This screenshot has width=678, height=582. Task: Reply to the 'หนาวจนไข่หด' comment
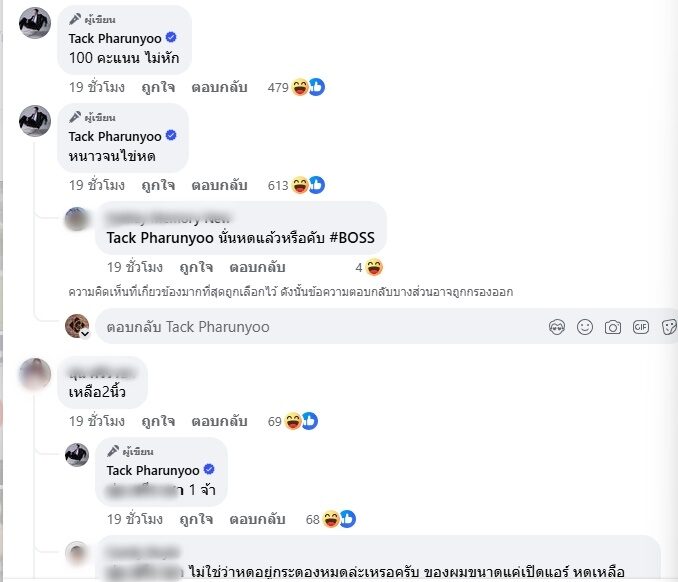pos(219,185)
